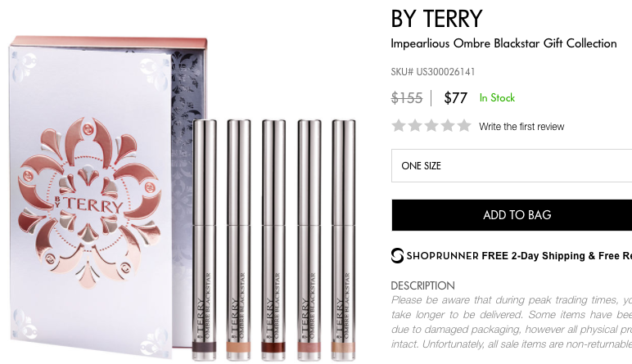Click the fourth rating star
This screenshot has width=632, height=364.
pyautogui.click(x=448, y=126)
